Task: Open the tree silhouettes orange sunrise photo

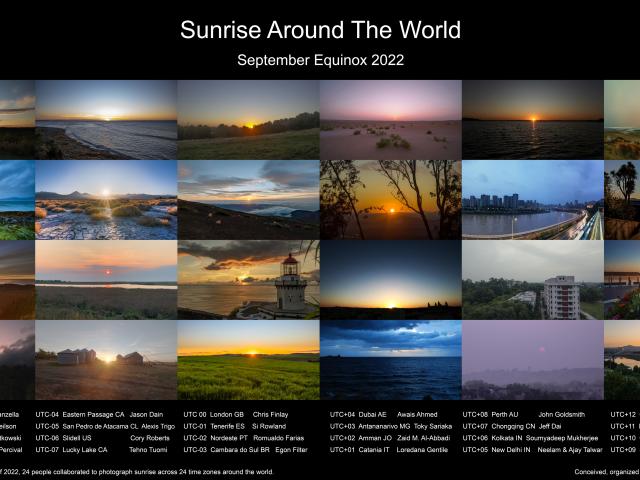Action: (x=391, y=200)
